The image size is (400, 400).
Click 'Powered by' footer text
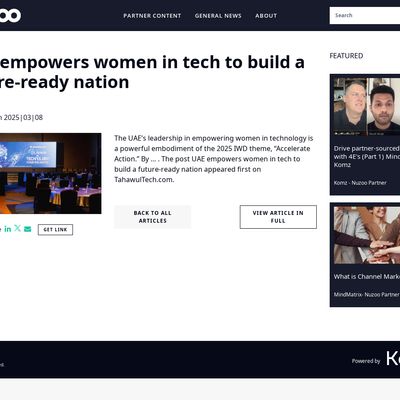366,361
